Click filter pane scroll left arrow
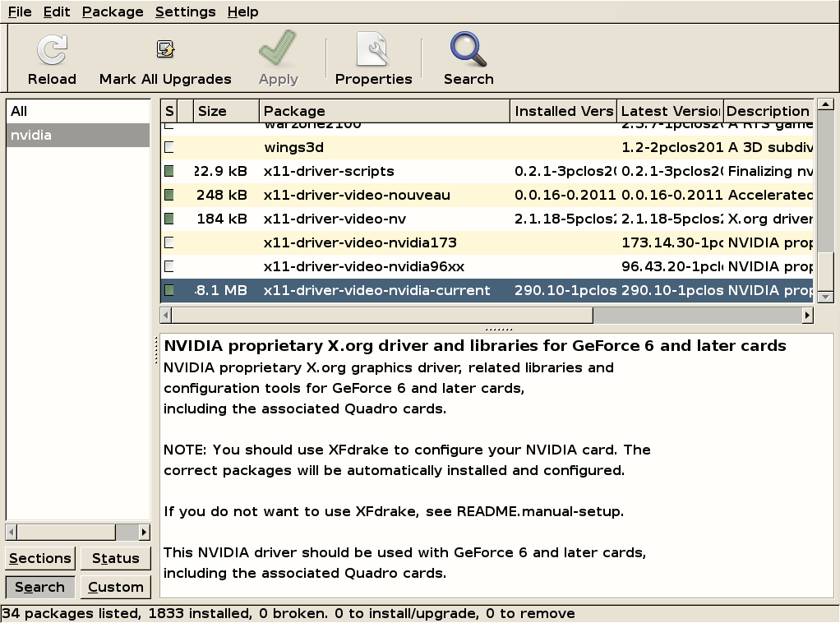 pos(12,532)
